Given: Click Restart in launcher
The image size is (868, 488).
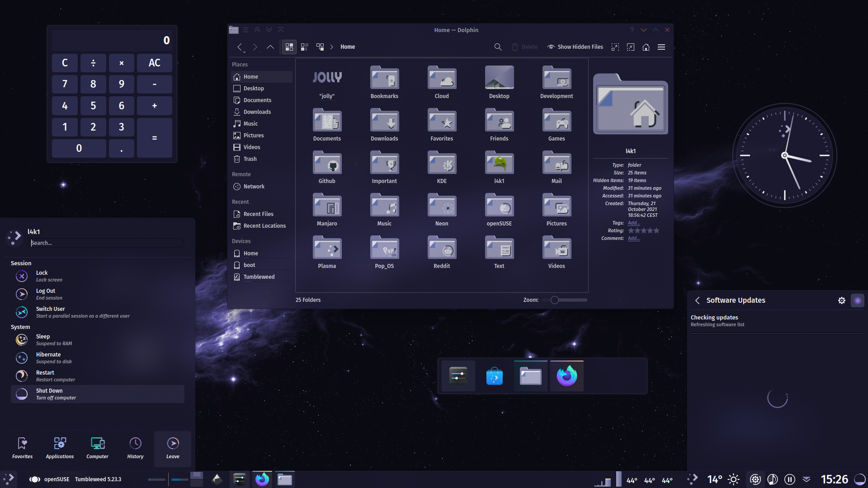Looking at the screenshot, I should pyautogui.click(x=98, y=376).
